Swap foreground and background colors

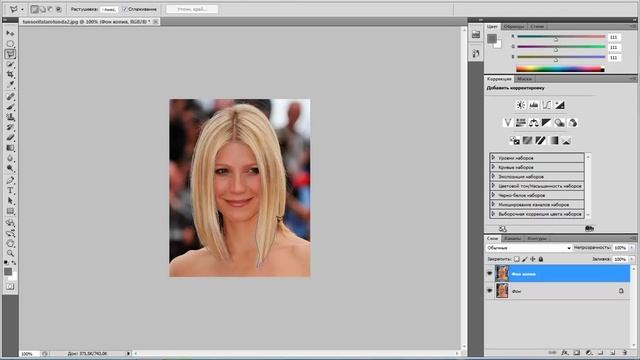(x=14, y=262)
